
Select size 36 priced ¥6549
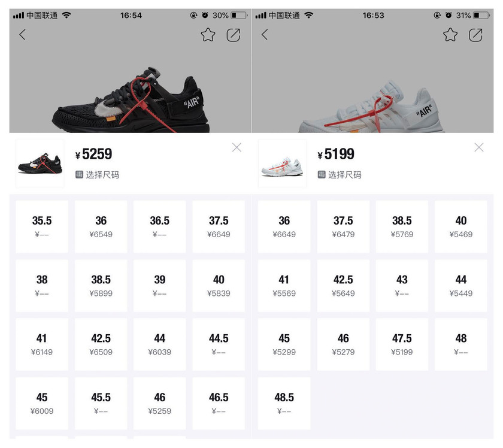(101, 226)
